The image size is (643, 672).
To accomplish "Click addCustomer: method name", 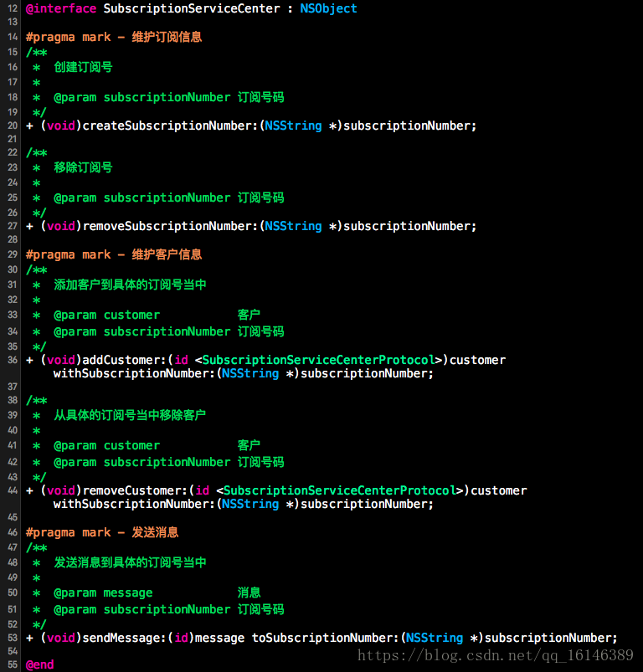I will click(124, 360).
